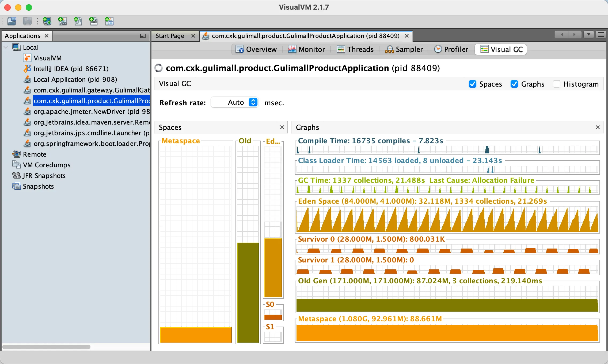608x364 pixels.
Task: Open the Refresh rate Auto dropdown
Action: tap(235, 102)
